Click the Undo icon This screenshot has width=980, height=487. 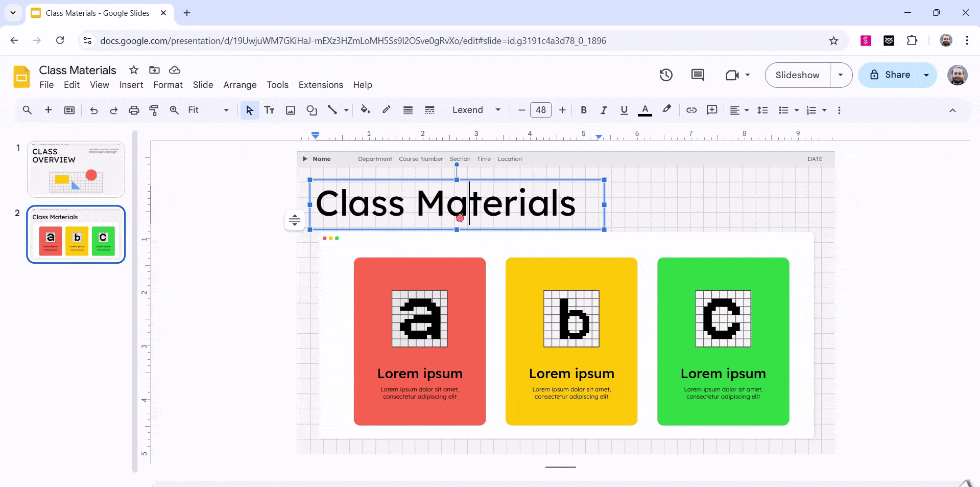point(93,110)
